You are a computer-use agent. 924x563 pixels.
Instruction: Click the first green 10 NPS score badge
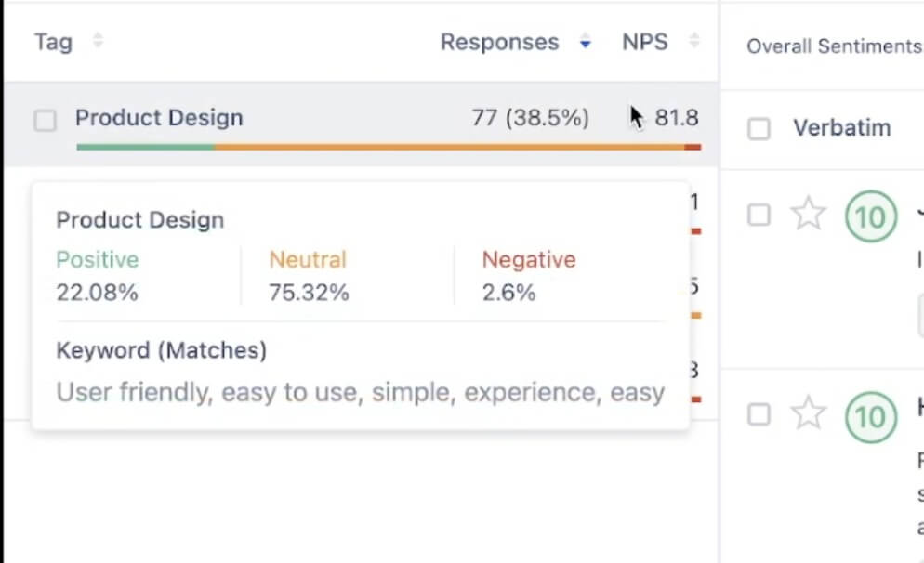click(x=870, y=217)
